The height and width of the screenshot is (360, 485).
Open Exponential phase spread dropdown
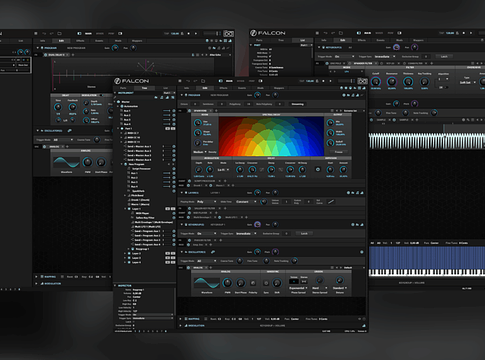coord(298,288)
